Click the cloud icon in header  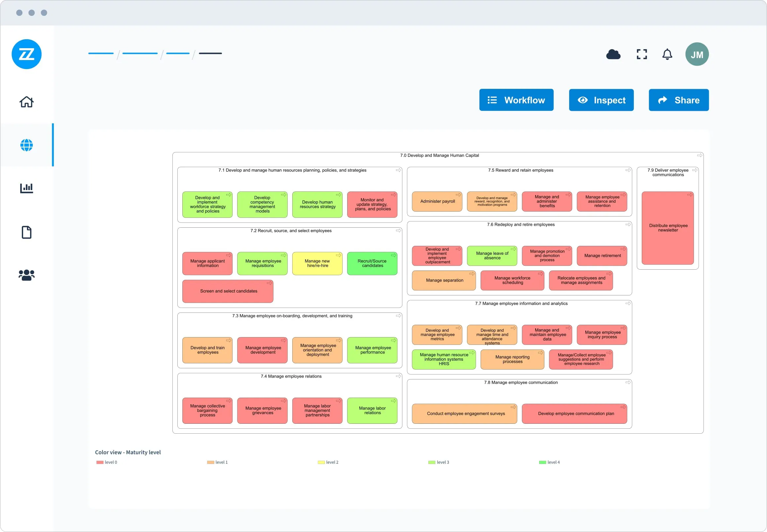click(x=613, y=54)
